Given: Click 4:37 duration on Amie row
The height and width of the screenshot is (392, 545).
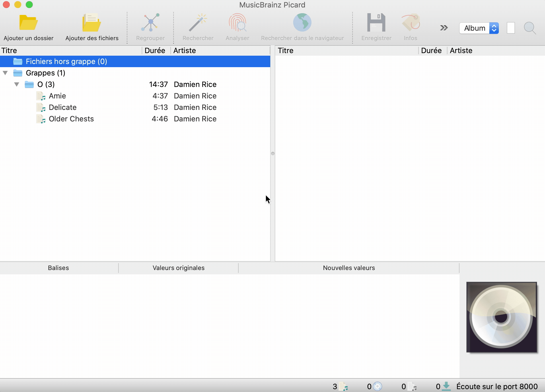Looking at the screenshot, I should tap(160, 96).
